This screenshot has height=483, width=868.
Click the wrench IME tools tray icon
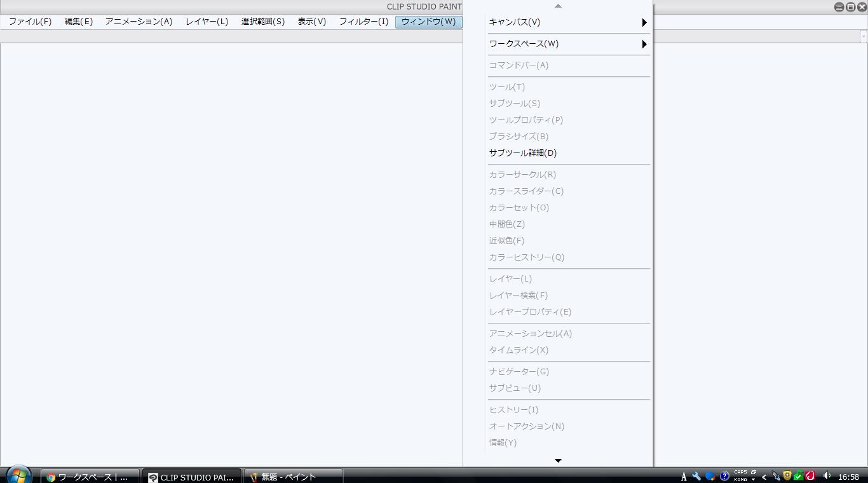[x=696, y=476]
